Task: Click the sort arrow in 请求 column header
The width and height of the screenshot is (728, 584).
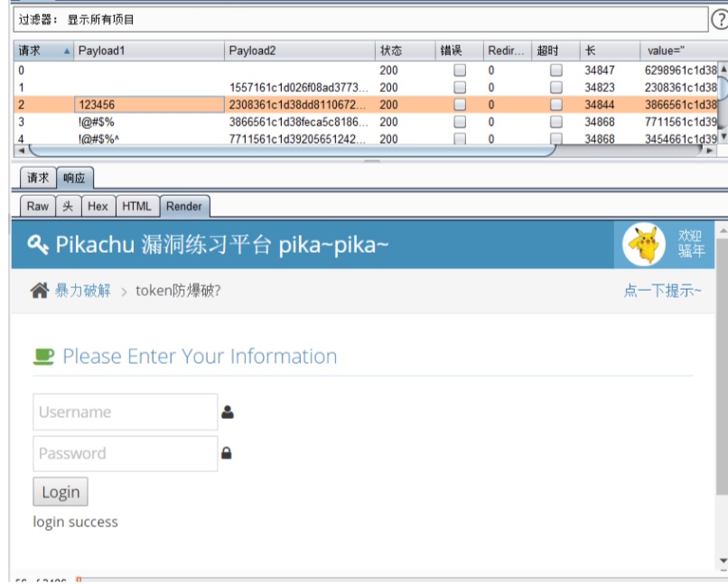Action: tap(67, 51)
